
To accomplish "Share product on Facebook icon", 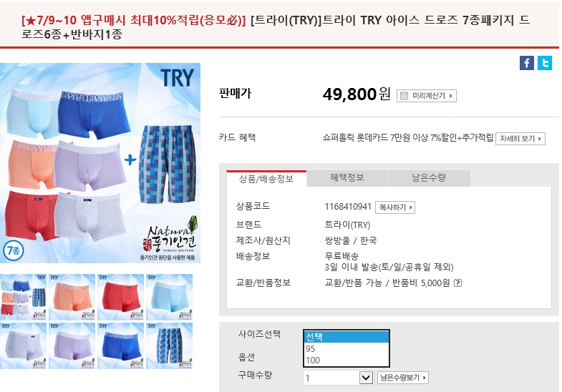I will pos(526,63).
